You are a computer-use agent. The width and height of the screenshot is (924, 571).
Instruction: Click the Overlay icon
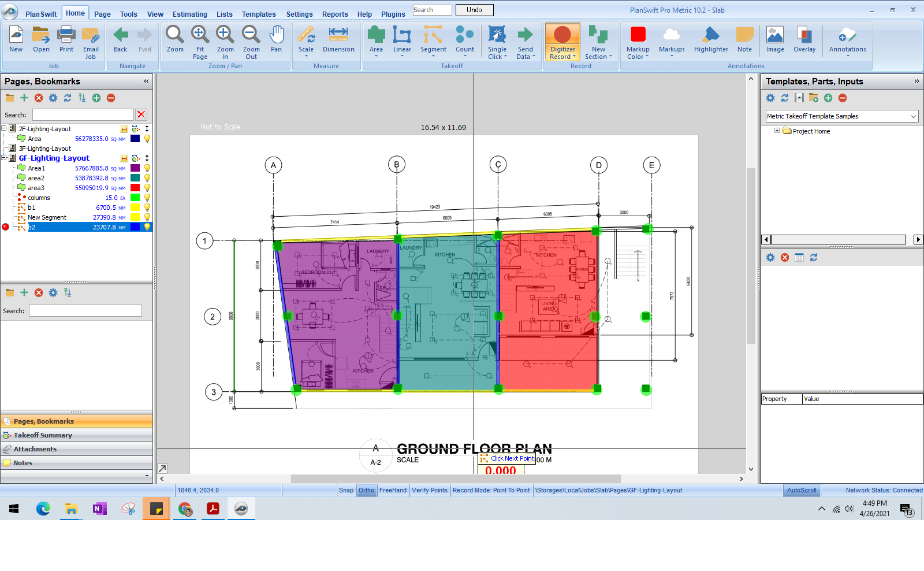(804, 38)
